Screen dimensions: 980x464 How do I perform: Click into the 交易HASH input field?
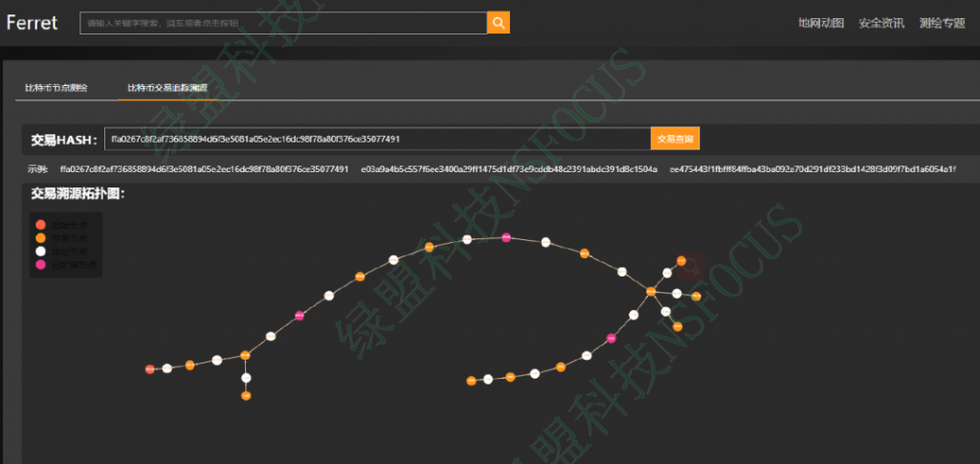377,139
